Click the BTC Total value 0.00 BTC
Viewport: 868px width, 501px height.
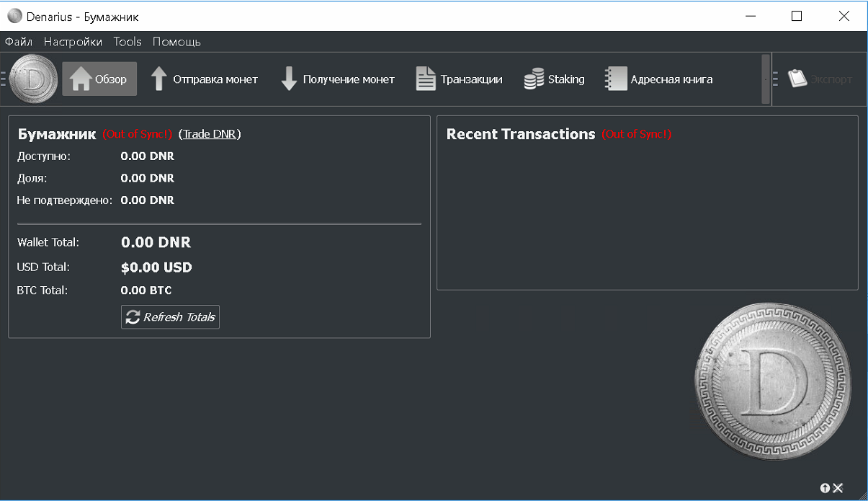click(146, 291)
